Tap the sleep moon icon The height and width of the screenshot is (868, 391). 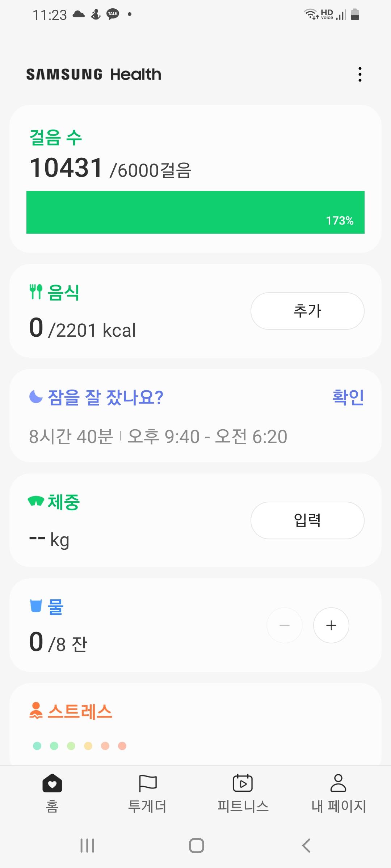[x=36, y=397]
